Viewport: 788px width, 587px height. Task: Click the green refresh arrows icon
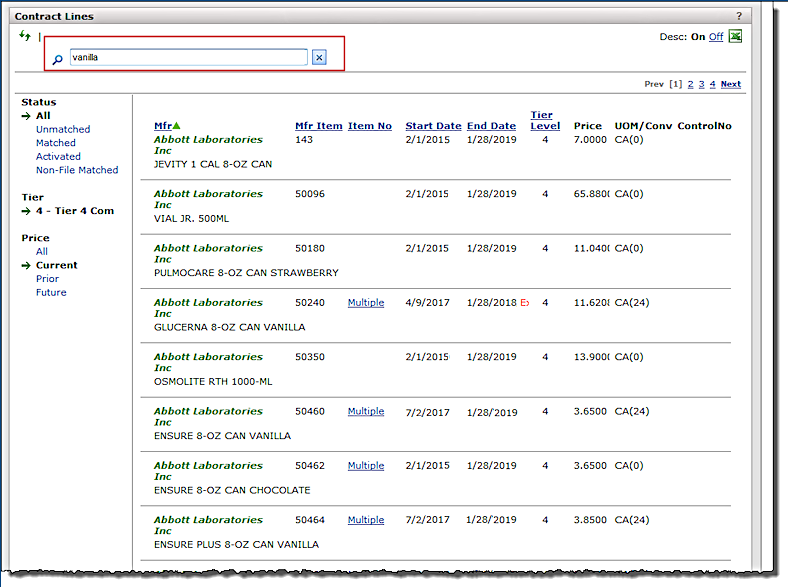[25, 36]
